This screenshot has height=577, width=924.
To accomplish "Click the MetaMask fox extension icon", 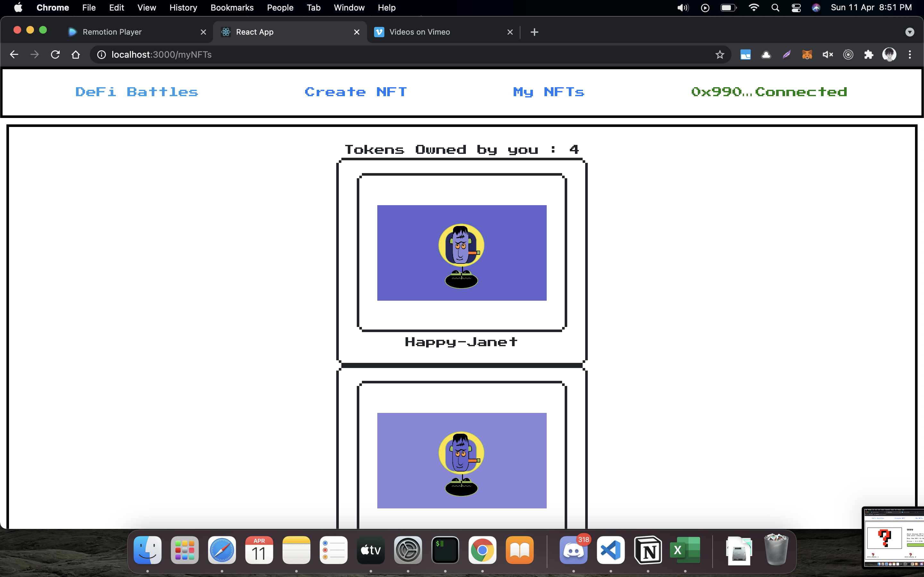I will (807, 54).
